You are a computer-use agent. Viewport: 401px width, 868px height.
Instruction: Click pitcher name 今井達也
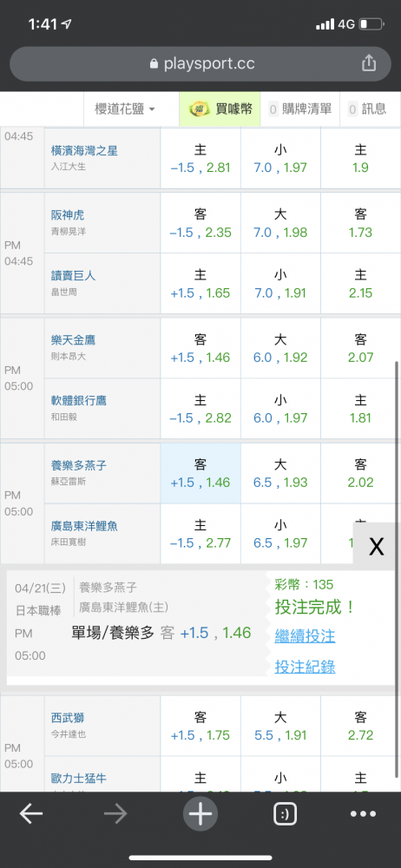click(68, 734)
